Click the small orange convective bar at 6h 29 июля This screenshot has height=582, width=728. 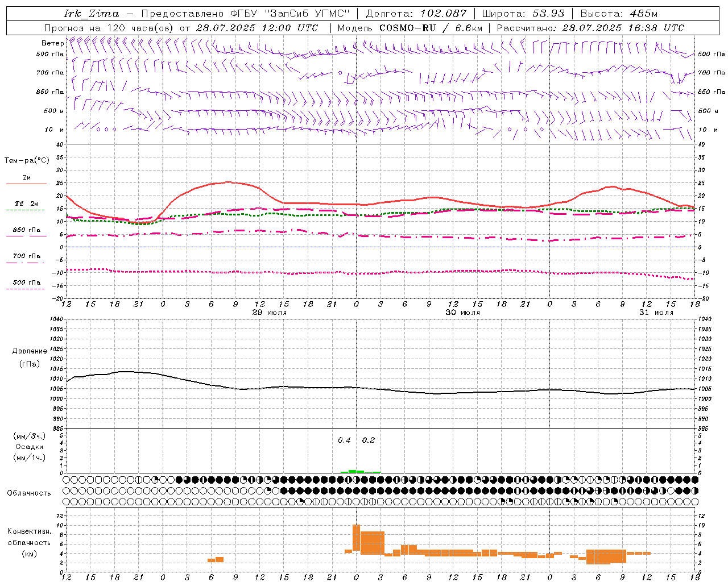[x=211, y=560]
